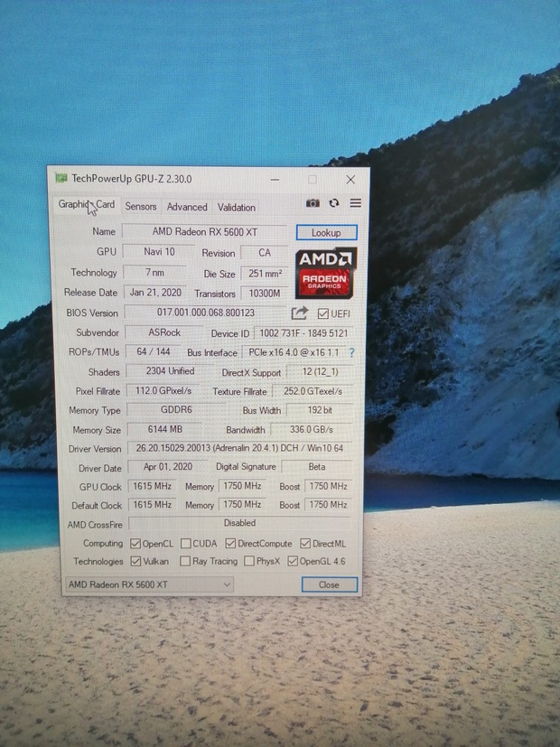Toggle the OpenCL checkbox

[135, 544]
